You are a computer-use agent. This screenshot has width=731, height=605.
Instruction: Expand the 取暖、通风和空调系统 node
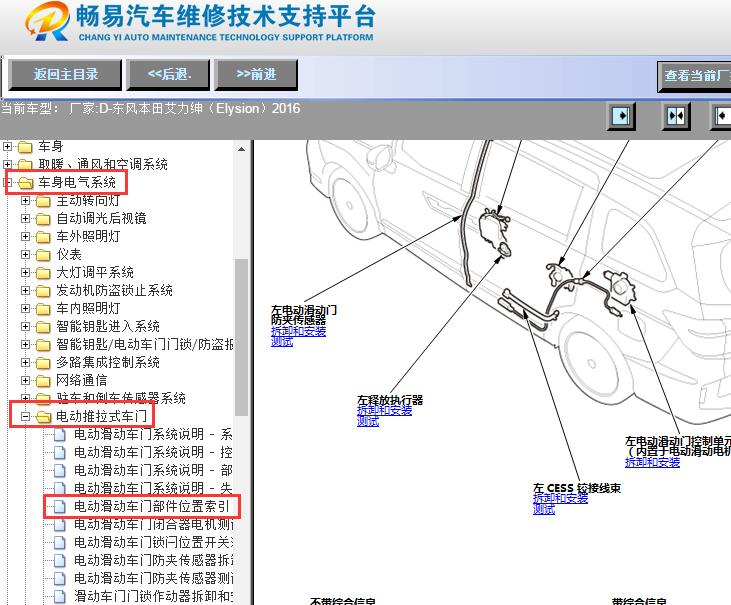click(7, 164)
